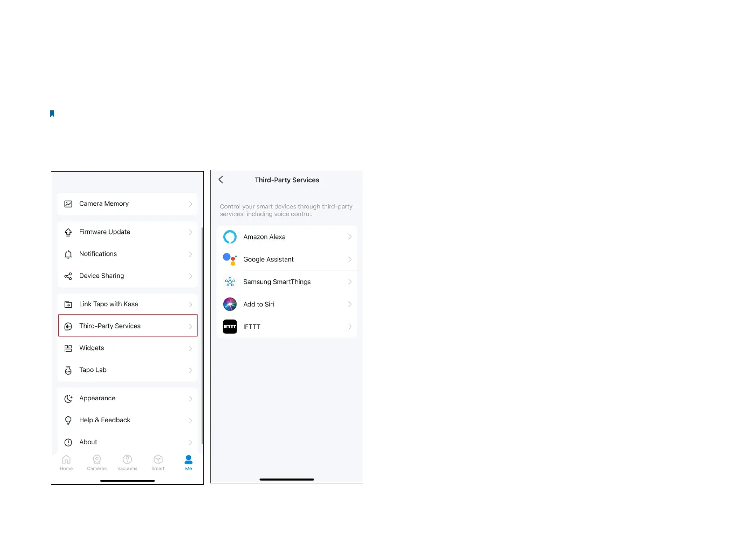Open the Smart tab

[x=158, y=462]
